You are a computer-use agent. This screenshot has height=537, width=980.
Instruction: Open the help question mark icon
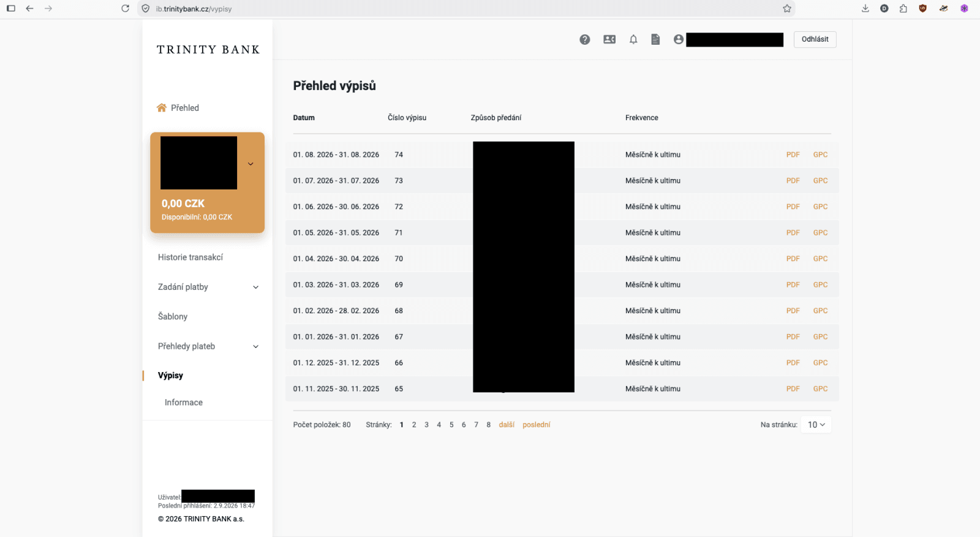tap(585, 39)
